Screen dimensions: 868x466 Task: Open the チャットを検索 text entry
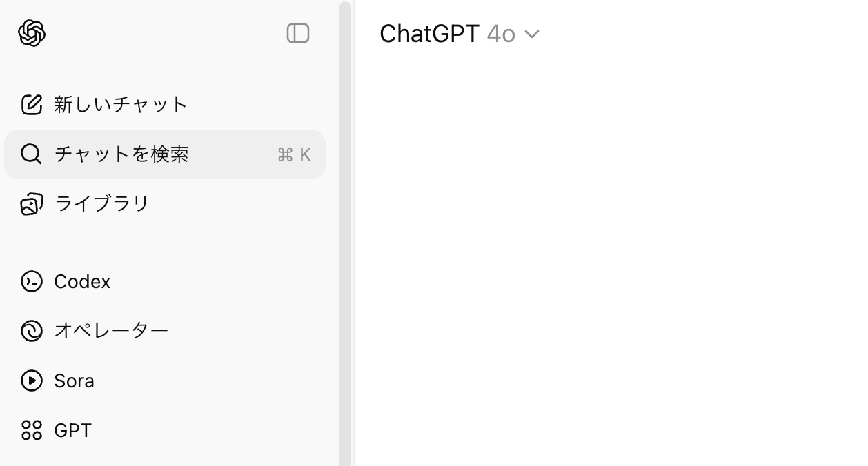point(121,154)
